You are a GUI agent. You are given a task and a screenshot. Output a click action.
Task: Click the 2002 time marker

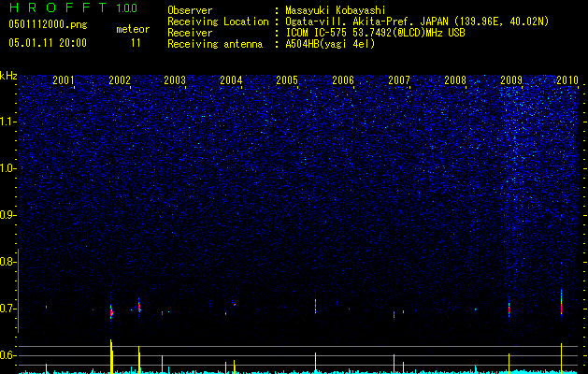(x=120, y=79)
